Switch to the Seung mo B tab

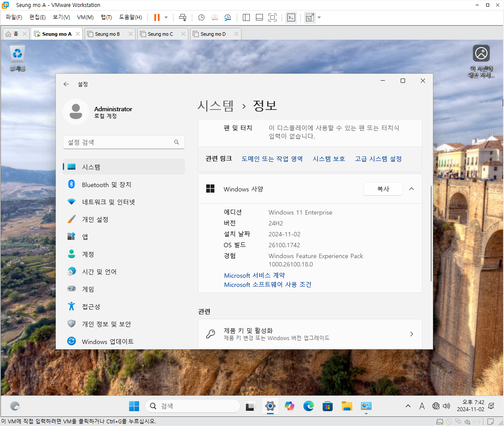(x=107, y=34)
